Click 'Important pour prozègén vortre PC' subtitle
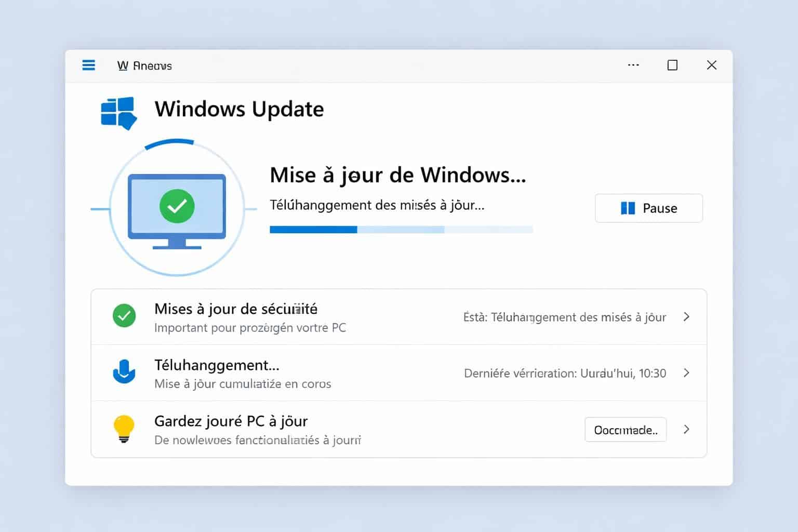 (x=250, y=328)
